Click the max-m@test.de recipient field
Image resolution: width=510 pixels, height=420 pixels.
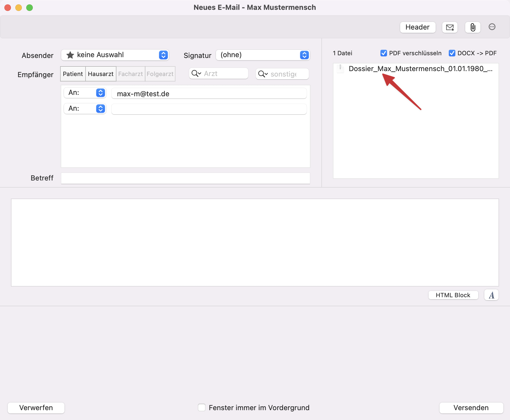pyautogui.click(x=209, y=94)
